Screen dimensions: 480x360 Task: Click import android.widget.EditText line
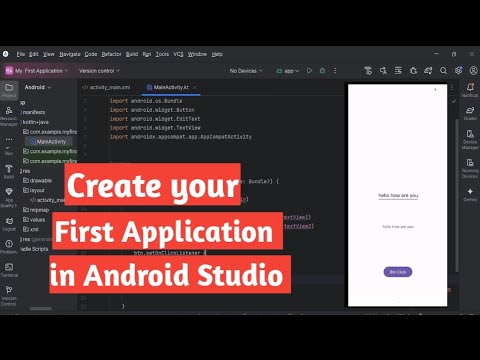coord(155,119)
